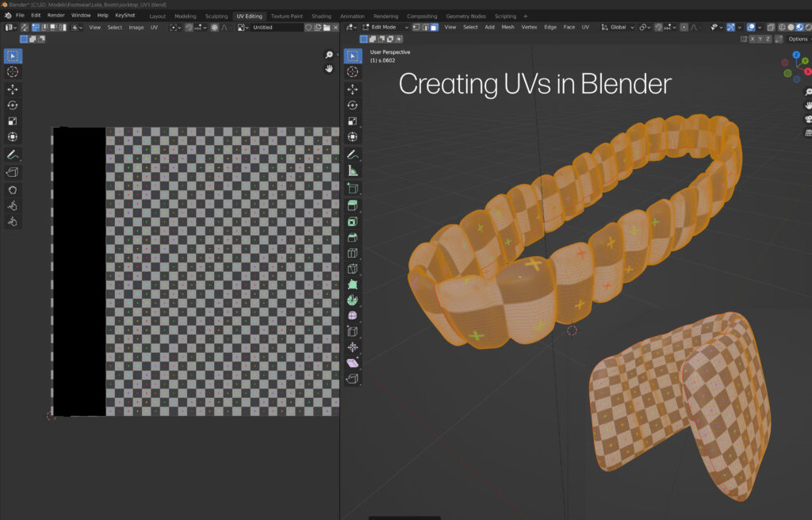Select the Measure tool in 3D viewport
812x520 pixels.
(x=353, y=170)
